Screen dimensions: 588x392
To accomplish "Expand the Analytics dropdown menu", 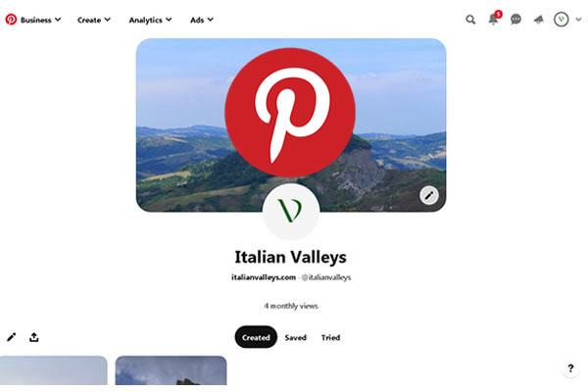I will (x=150, y=20).
